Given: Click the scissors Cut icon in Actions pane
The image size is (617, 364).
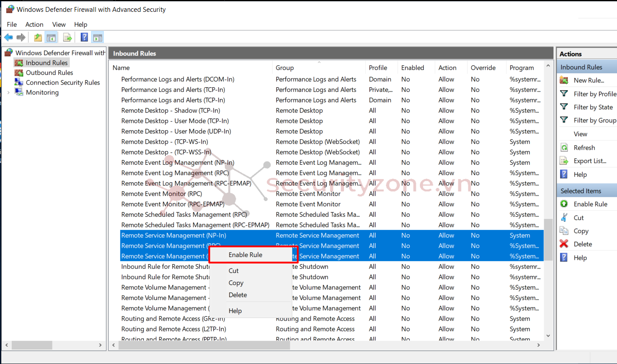Looking at the screenshot, I should coord(564,218).
